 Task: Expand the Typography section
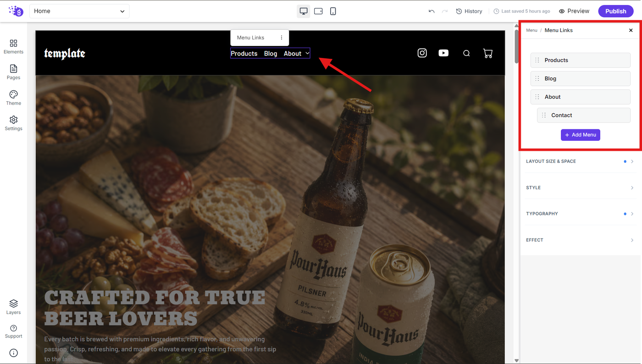(580, 214)
